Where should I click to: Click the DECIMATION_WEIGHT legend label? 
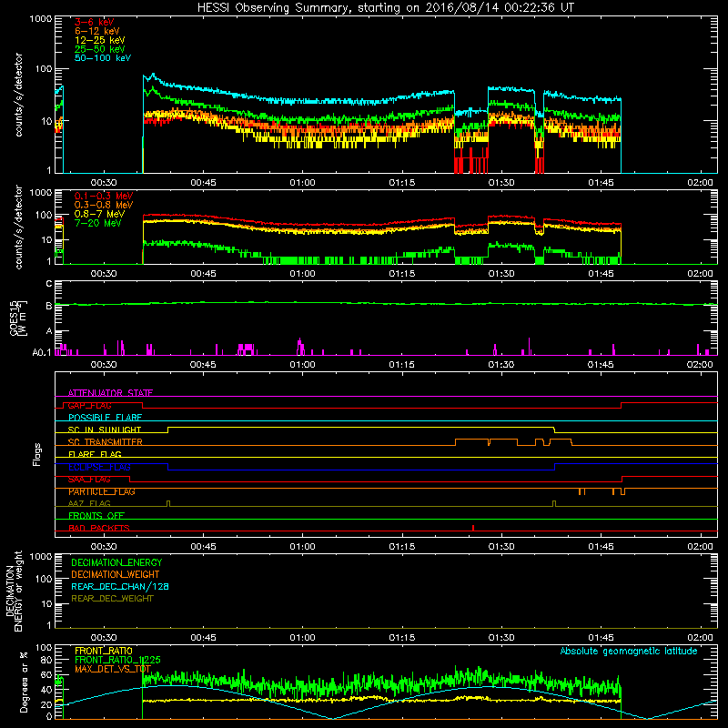point(116,574)
